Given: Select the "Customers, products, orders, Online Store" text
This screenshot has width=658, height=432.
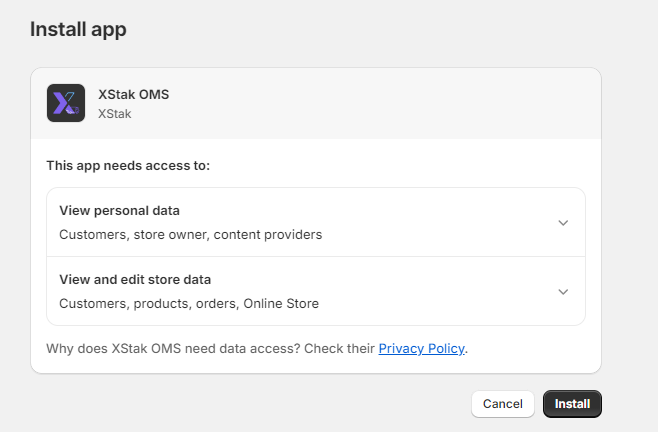Looking at the screenshot, I should pyautogui.click(x=189, y=303).
